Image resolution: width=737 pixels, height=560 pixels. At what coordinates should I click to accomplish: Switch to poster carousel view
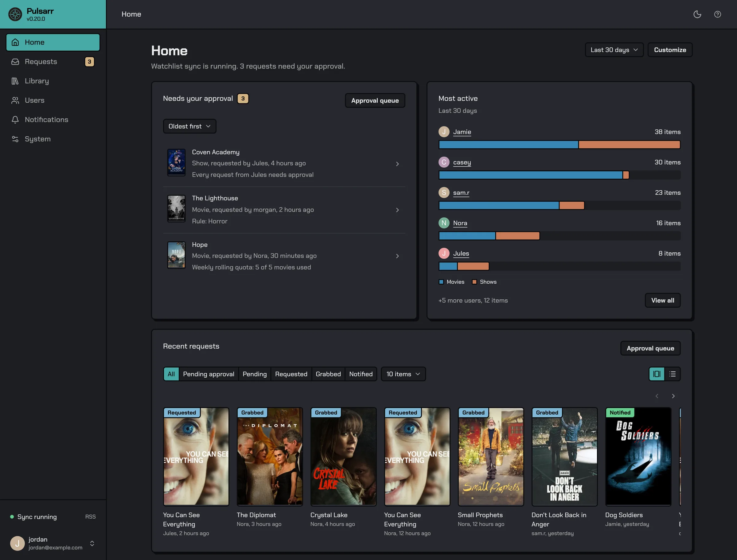[x=657, y=374]
